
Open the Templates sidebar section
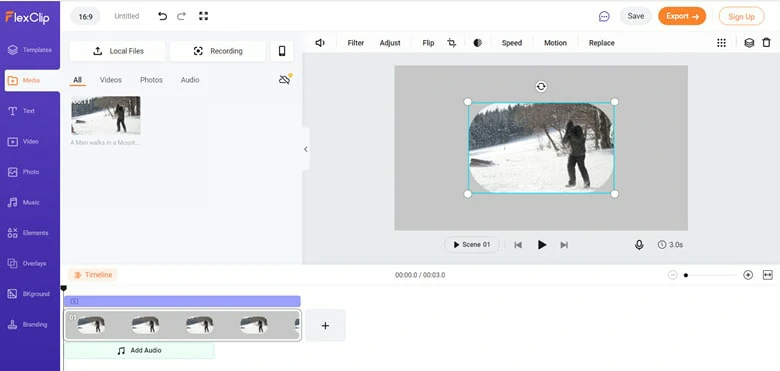(x=30, y=50)
